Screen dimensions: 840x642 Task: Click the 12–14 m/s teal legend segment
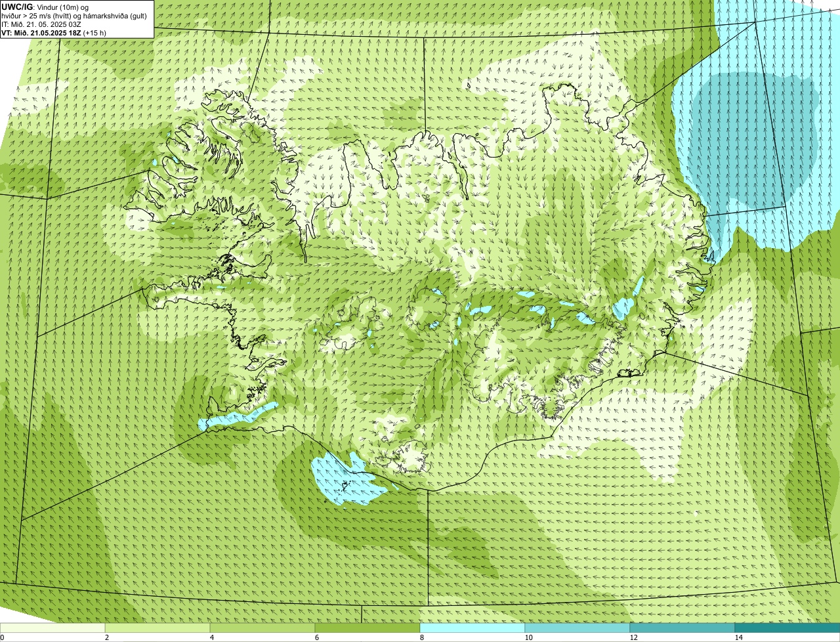[682, 628]
